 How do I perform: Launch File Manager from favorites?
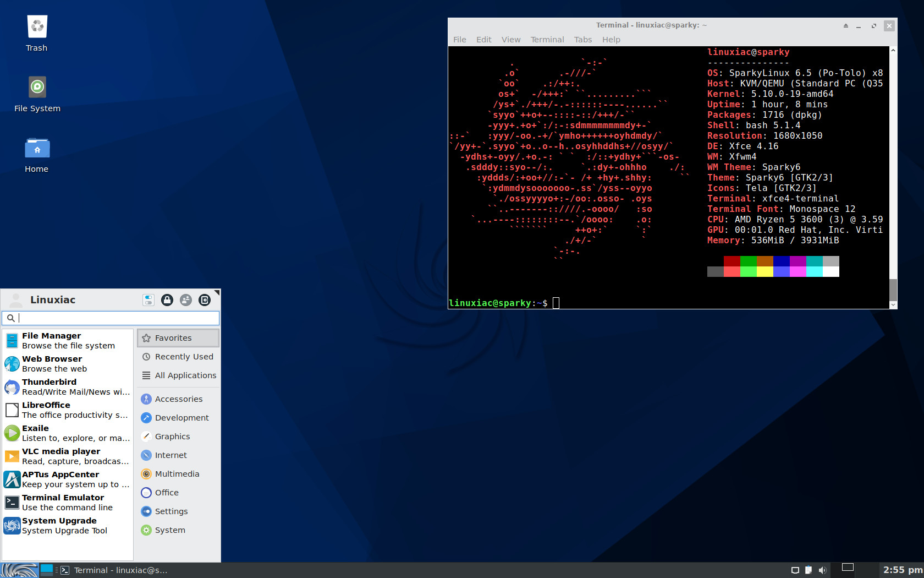tap(68, 340)
